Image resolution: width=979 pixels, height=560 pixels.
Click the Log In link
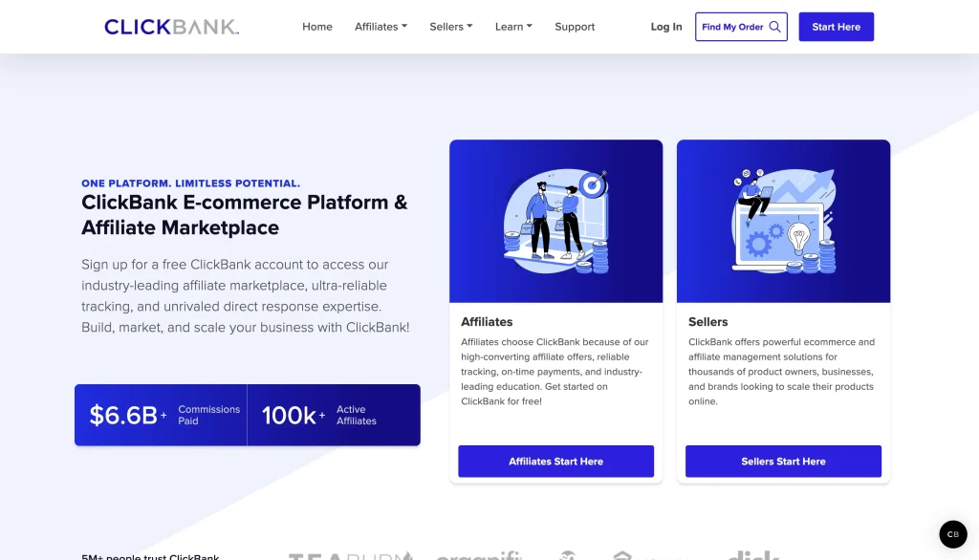pos(665,27)
